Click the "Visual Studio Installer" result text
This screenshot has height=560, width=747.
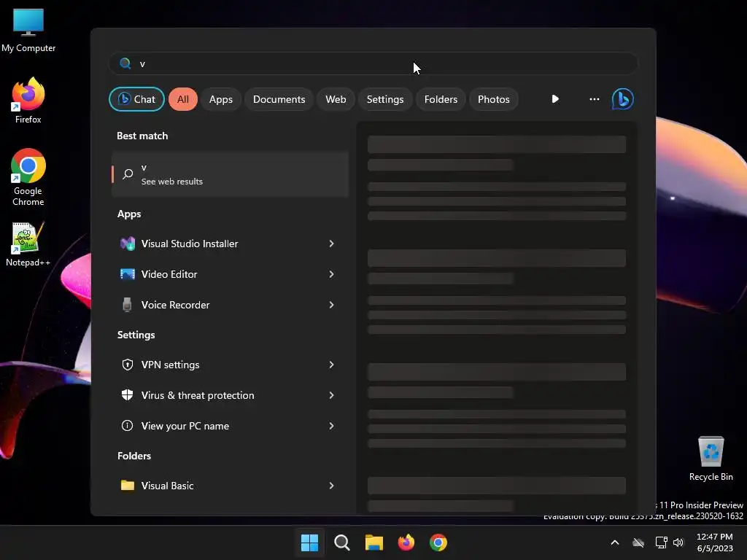pos(190,244)
